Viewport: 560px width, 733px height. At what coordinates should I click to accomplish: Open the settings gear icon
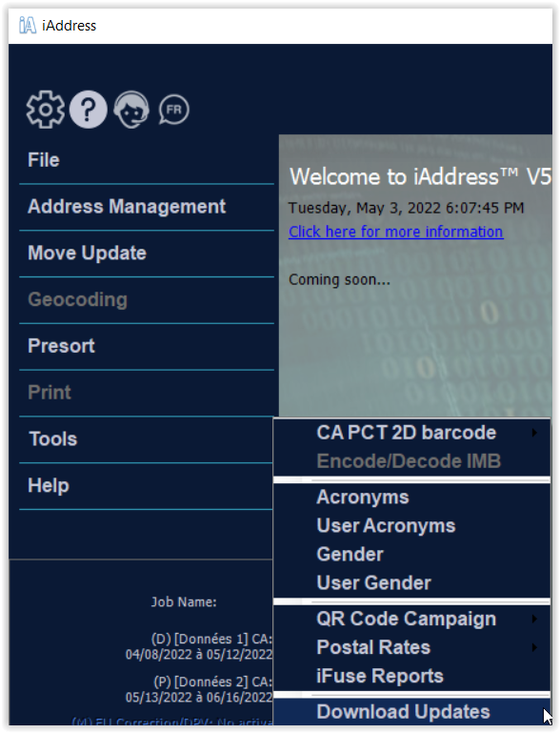46,110
